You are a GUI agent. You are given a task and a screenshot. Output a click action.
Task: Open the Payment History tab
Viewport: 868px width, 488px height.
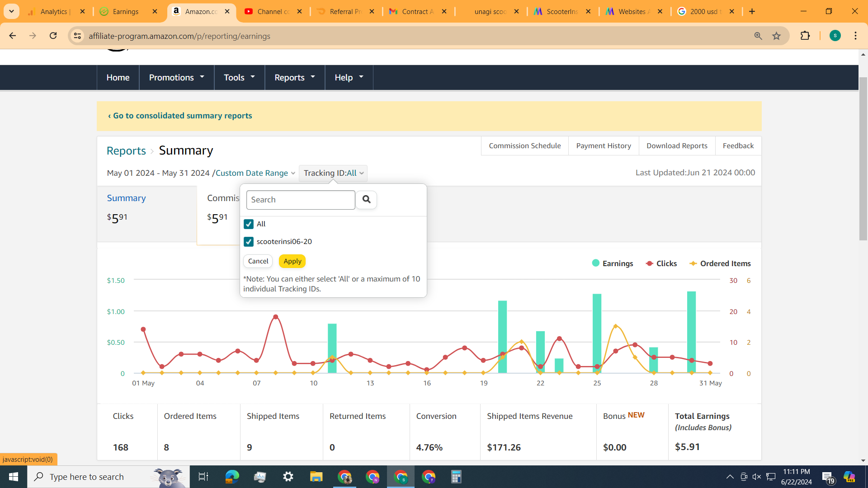pyautogui.click(x=604, y=145)
